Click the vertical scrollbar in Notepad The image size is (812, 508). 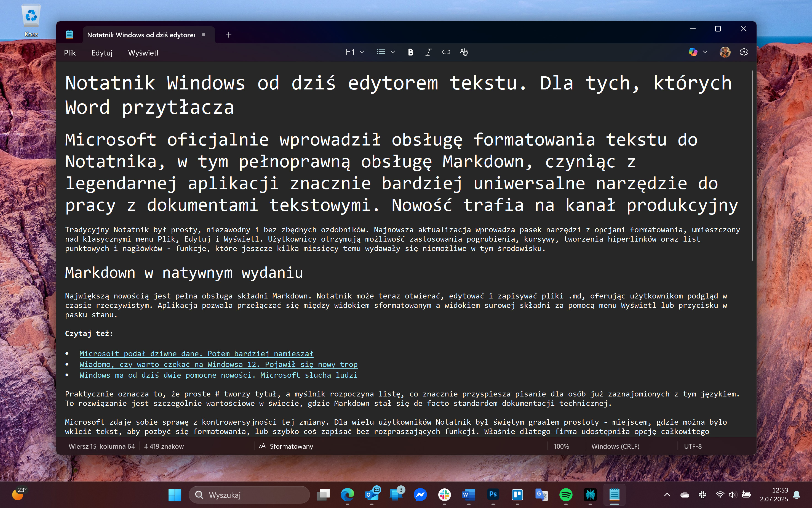(752, 165)
